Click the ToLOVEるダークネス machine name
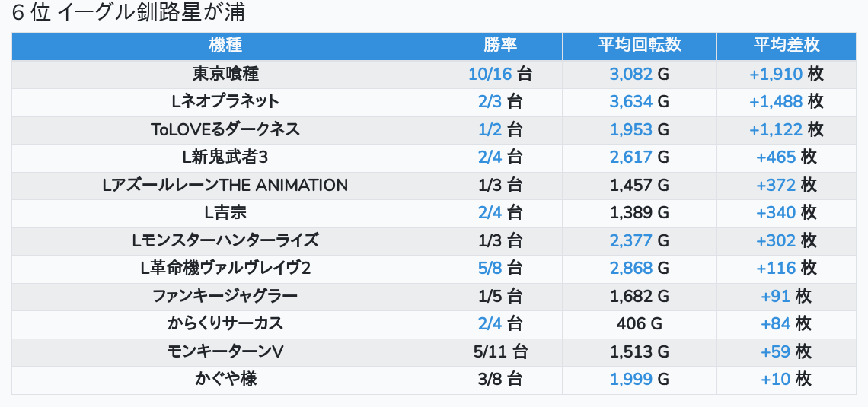The width and height of the screenshot is (868, 407). point(225,129)
